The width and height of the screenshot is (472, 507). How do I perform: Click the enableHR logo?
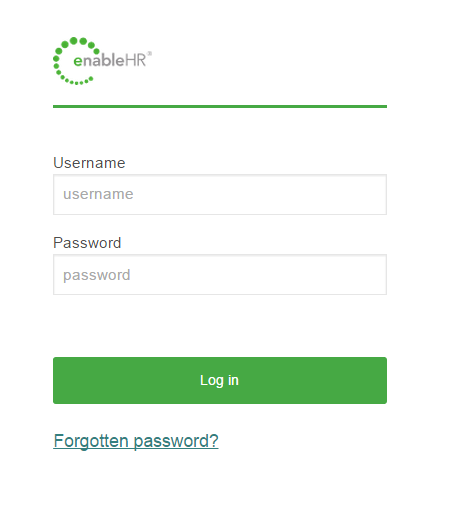tap(102, 61)
